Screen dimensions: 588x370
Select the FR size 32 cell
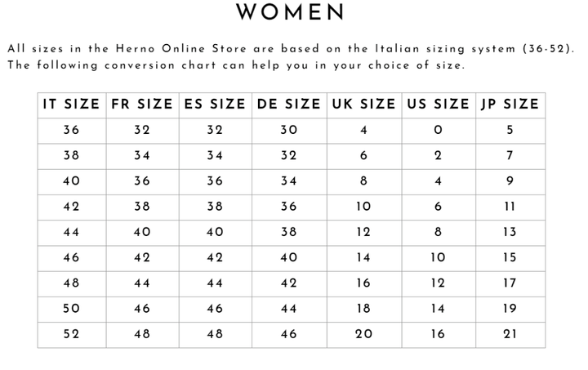click(x=142, y=130)
